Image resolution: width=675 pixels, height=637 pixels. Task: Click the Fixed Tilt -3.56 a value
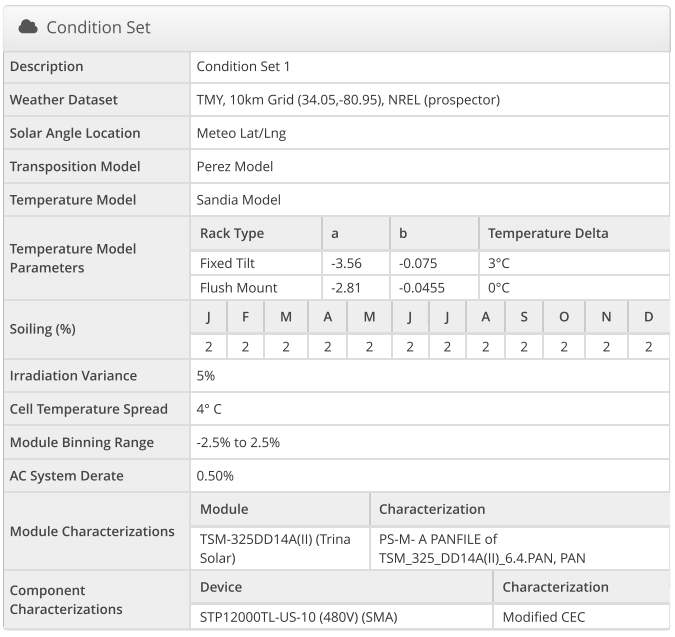(x=346, y=263)
